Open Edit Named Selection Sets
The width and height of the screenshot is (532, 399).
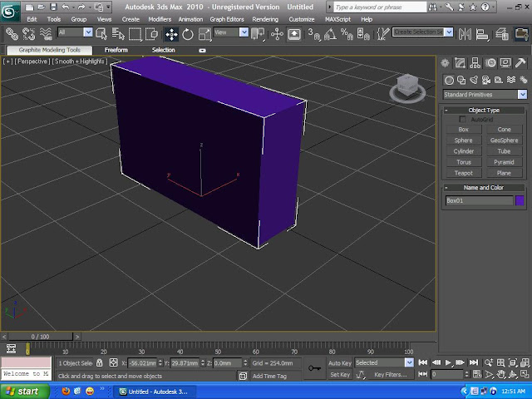pos(383,34)
